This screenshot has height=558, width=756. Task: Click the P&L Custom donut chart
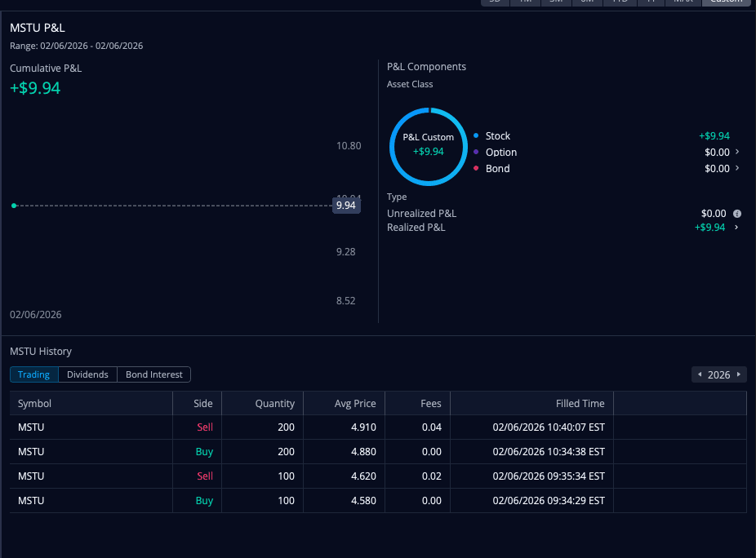(428, 145)
